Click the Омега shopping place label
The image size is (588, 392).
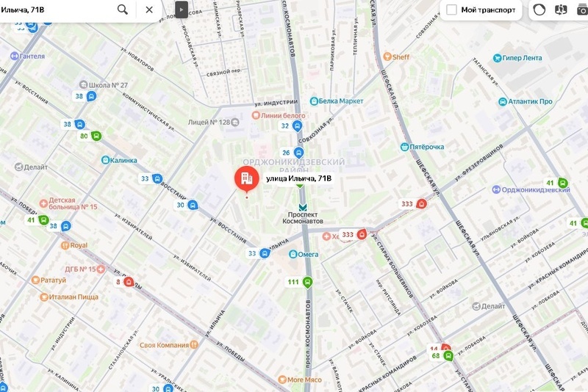[x=304, y=254]
